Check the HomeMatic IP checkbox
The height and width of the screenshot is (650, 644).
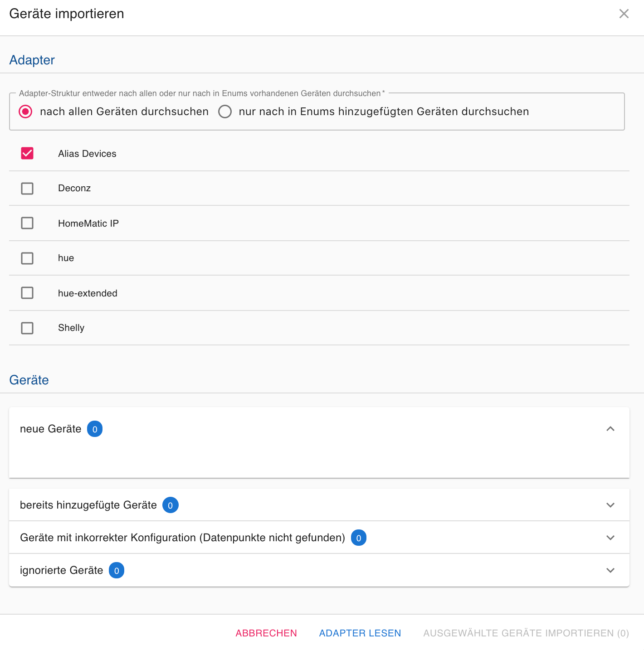click(27, 223)
